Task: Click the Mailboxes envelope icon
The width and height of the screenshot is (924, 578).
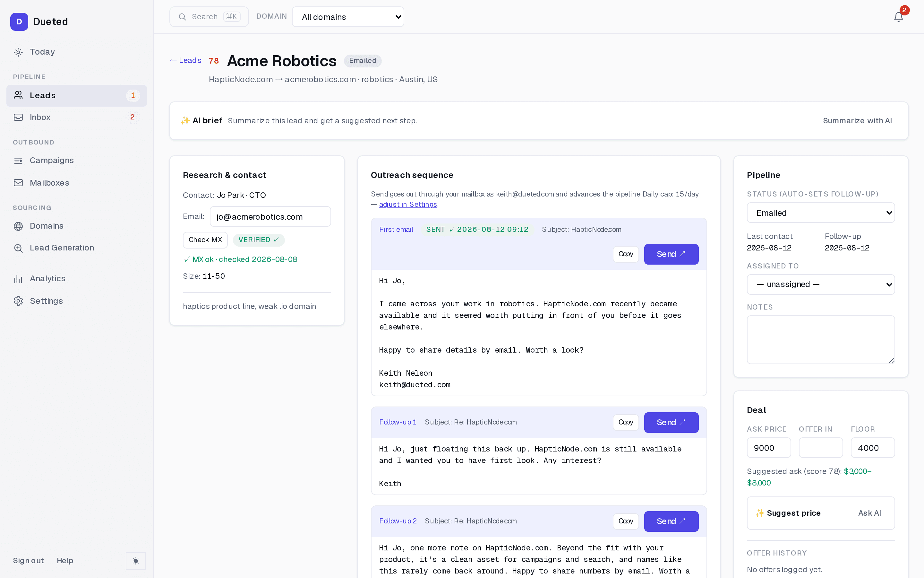Action: [x=18, y=183]
